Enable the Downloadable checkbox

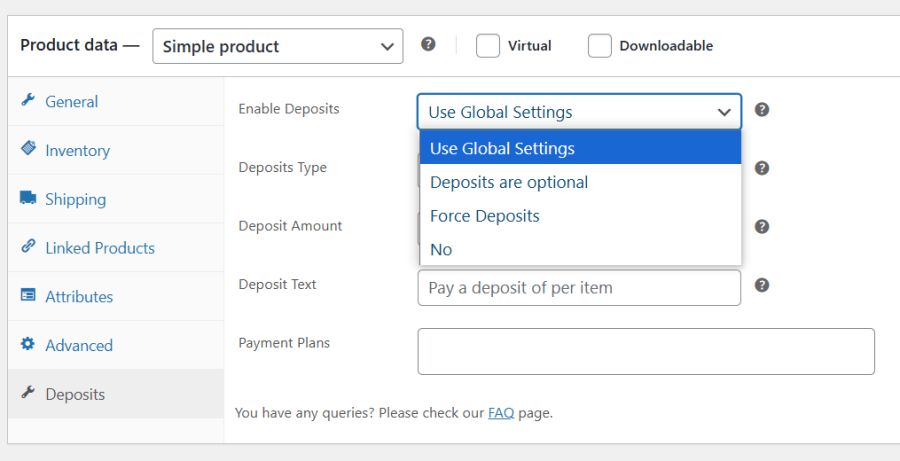coord(600,46)
